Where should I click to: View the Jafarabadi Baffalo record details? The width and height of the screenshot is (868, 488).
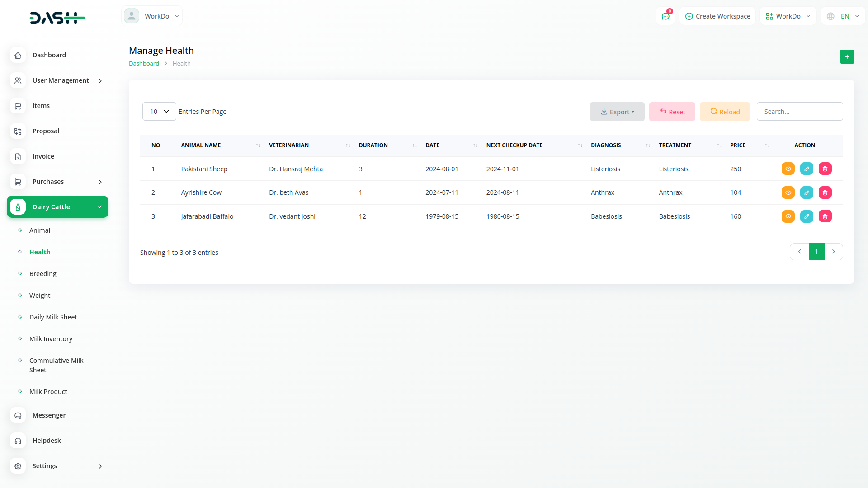[x=788, y=216]
